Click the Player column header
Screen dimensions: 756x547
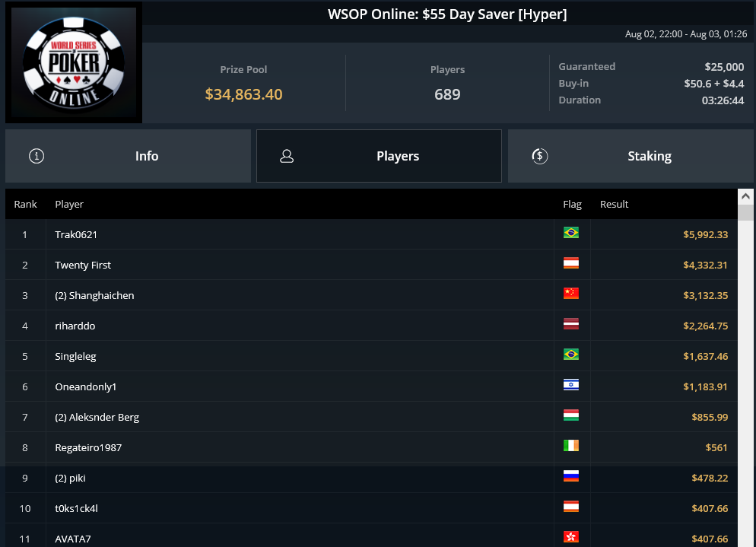[x=69, y=204]
